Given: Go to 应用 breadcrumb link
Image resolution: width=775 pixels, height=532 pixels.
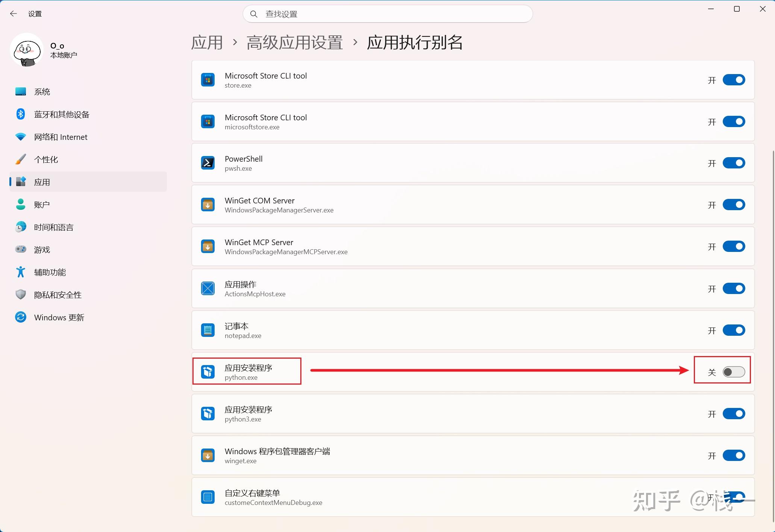Looking at the screenshot, I should tap(207, 42).
